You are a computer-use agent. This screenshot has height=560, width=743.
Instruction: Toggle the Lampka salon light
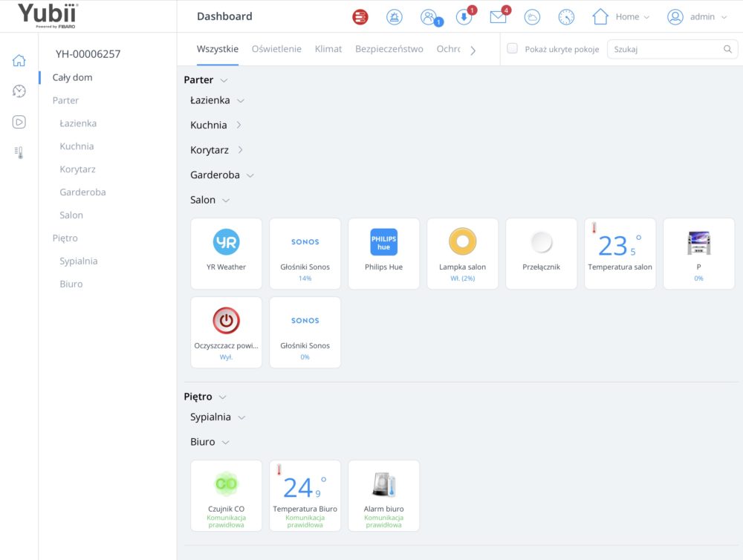point(462,241)
